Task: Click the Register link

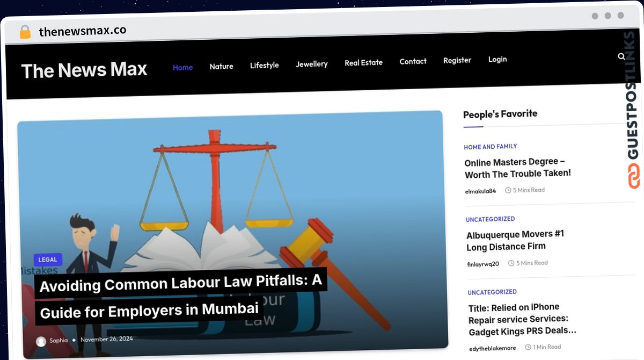Action: pyautogui.click(x=457, y=60)
